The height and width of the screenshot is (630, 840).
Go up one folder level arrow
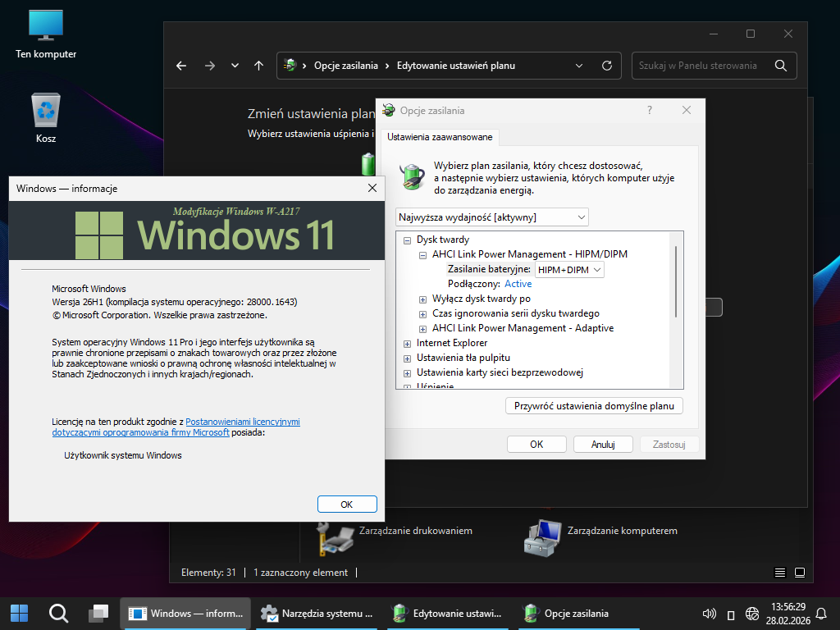coord(259,66)
